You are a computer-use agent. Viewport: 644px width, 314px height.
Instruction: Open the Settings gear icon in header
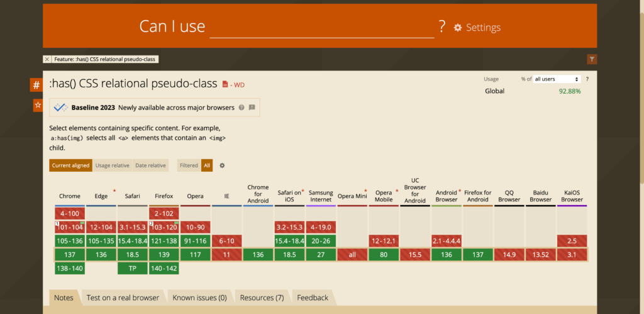[458, 28]
